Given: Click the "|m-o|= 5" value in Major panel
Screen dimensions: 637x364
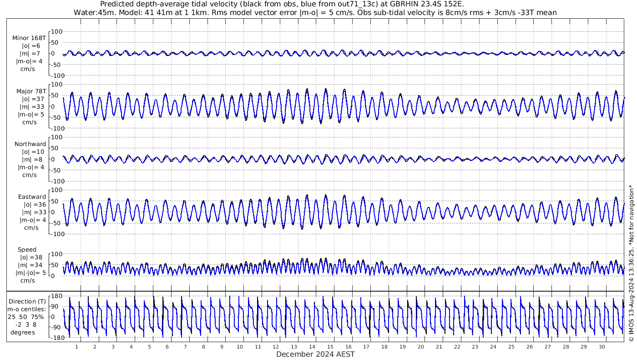Looking at the screenshot, I should tap(30, 115).
